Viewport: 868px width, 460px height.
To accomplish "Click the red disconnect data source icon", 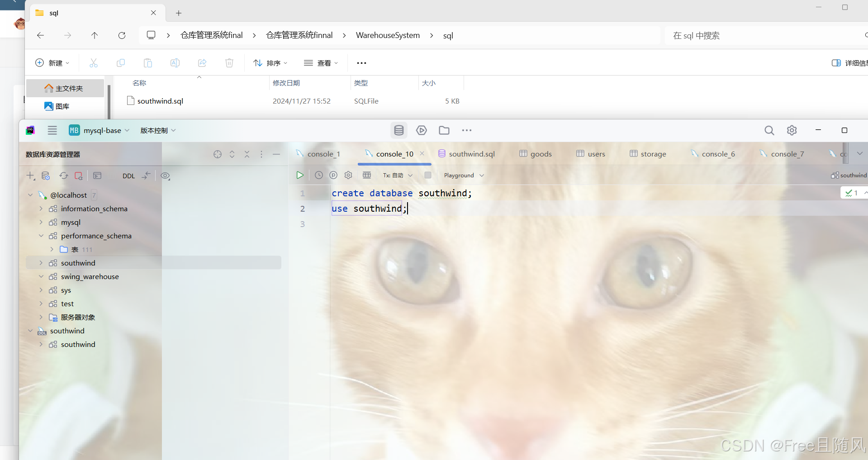I will pos(79,175).
